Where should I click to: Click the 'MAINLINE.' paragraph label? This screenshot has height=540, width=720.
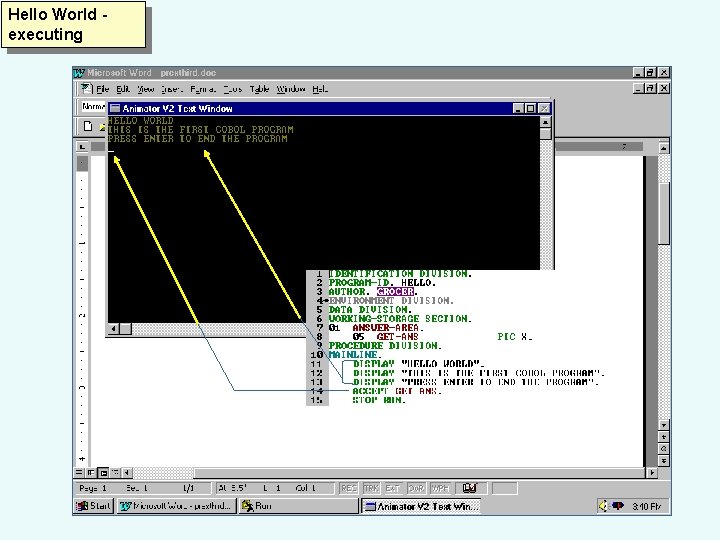(355, 354)
